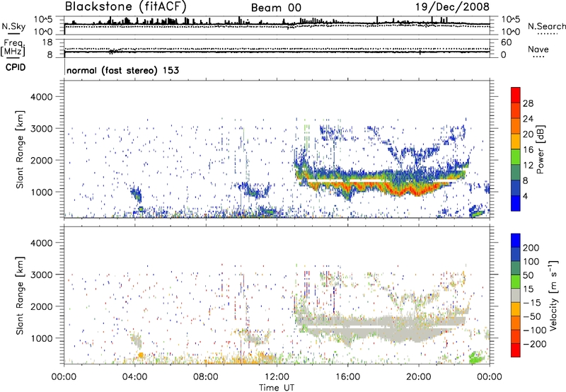
Task: Click the '08:00' time tick label
Action: [205, 377]
